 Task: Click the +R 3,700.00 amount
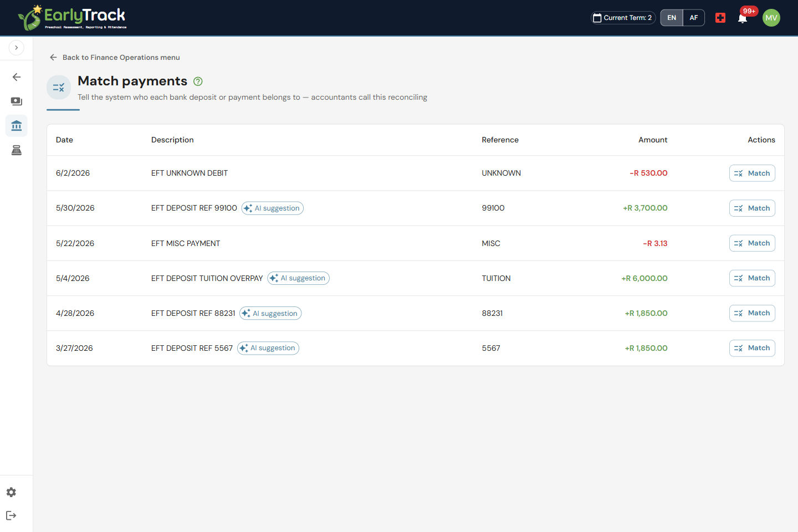point(645,208)
